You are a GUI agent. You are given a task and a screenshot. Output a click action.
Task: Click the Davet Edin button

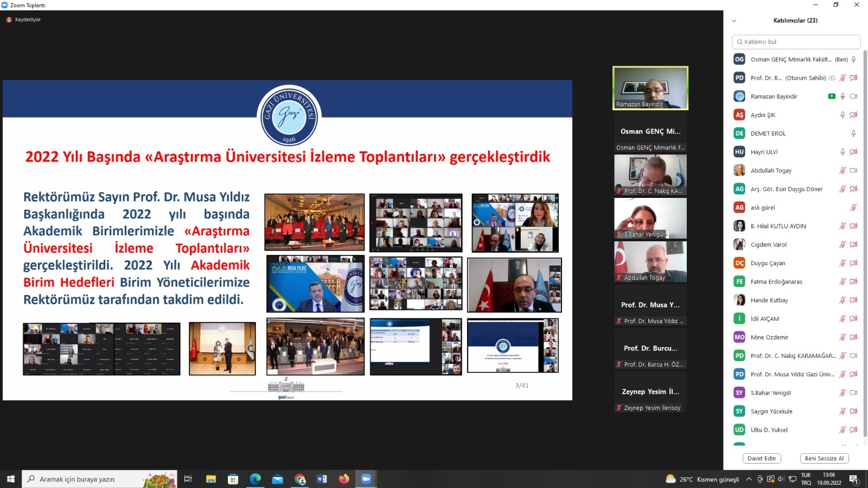762,458
